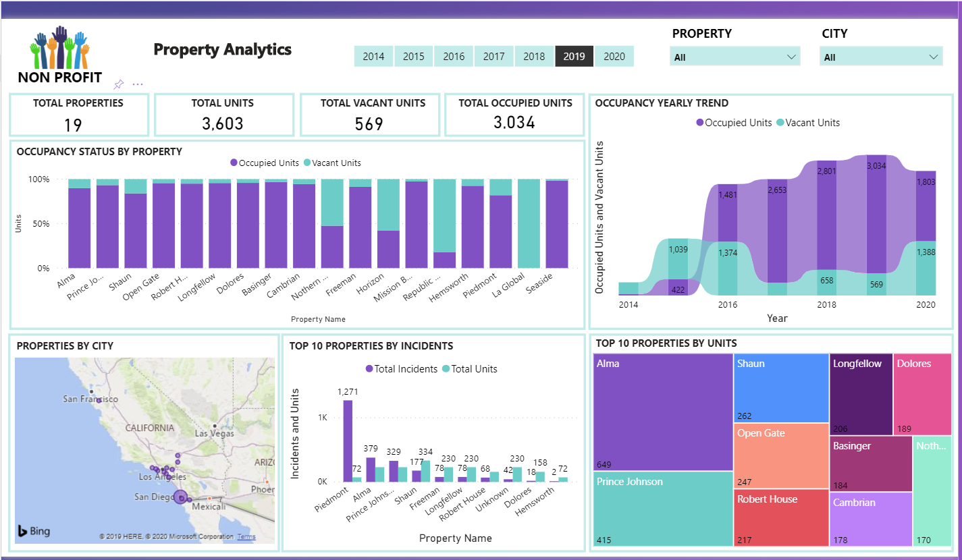Select the Longfellow treemap tile
This screenshot has height=560, width=962.
click(x=861, y=395)
